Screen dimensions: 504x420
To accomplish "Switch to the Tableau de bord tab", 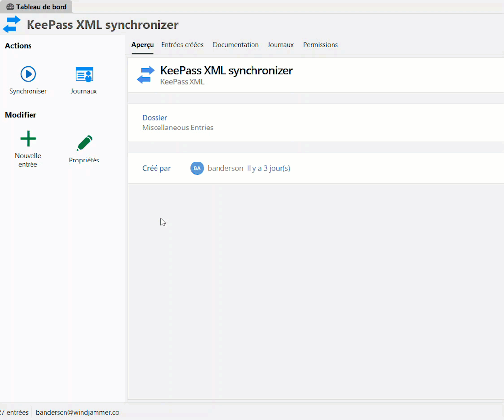I will coord(37,7).
